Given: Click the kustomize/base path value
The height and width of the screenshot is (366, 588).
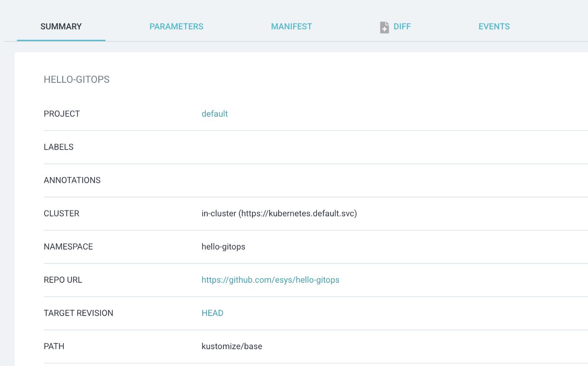Looking at the screenshot, I should (232, 346).
